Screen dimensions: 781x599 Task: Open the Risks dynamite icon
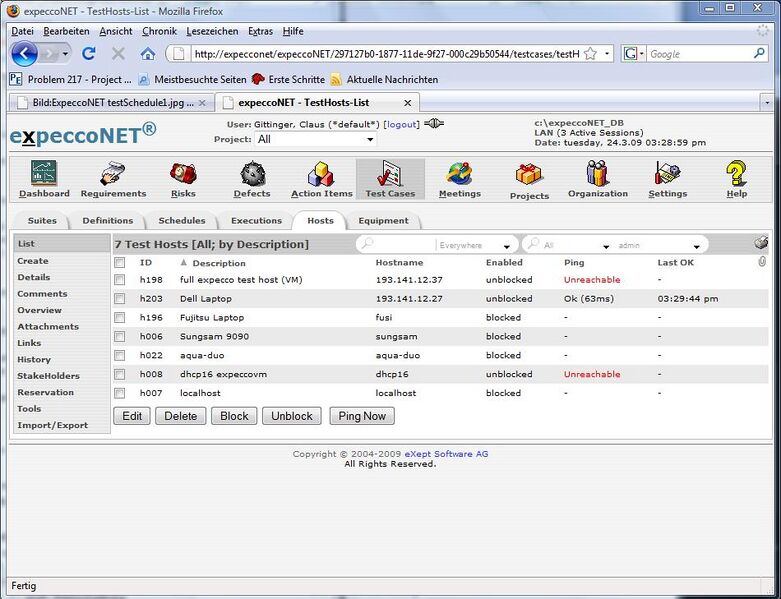point(183,173)
